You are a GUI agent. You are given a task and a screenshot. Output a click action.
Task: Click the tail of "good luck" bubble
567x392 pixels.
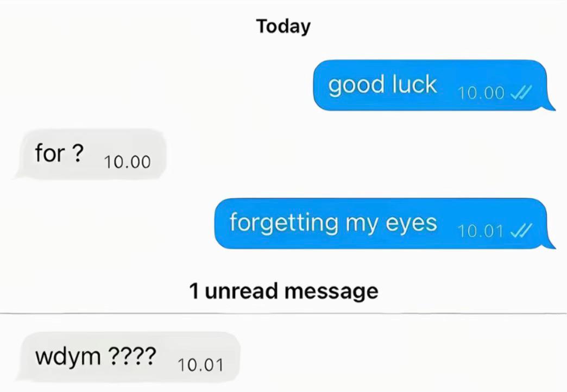click(x=549, y=105)
